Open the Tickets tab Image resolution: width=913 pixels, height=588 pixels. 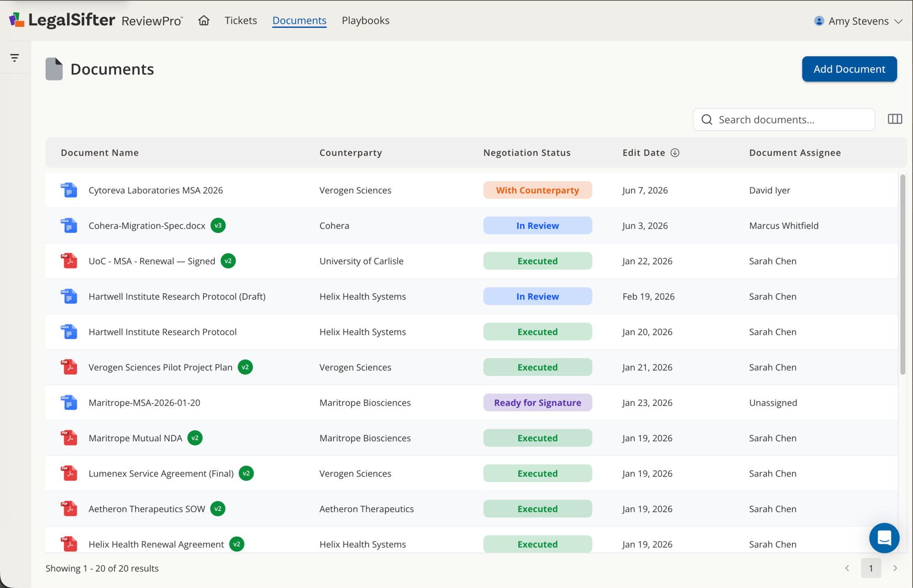[241, 21]
